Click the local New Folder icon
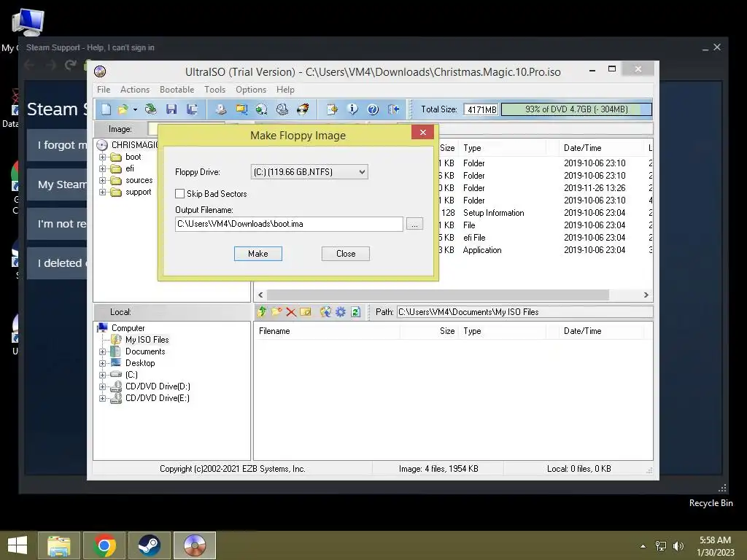Viewport: 747px width, 560px height. 276,312
